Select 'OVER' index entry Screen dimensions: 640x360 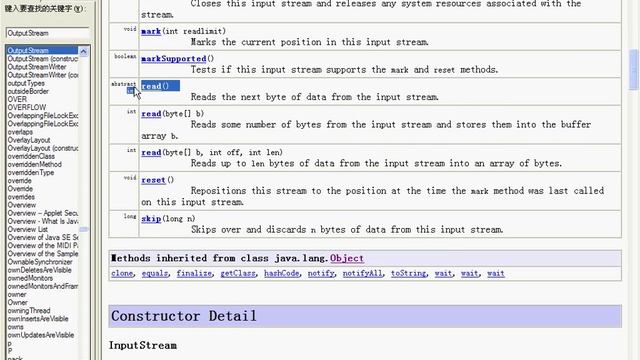point(17,99)
